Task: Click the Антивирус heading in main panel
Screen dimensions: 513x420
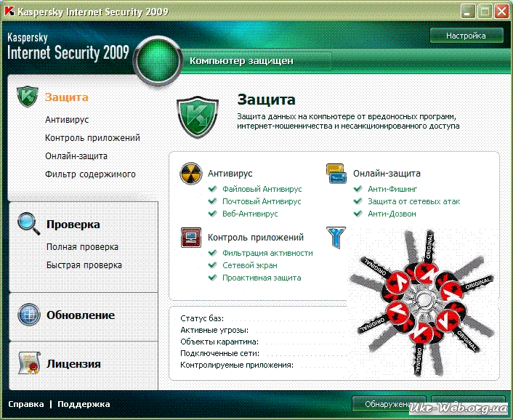Action: coord(230,174)
